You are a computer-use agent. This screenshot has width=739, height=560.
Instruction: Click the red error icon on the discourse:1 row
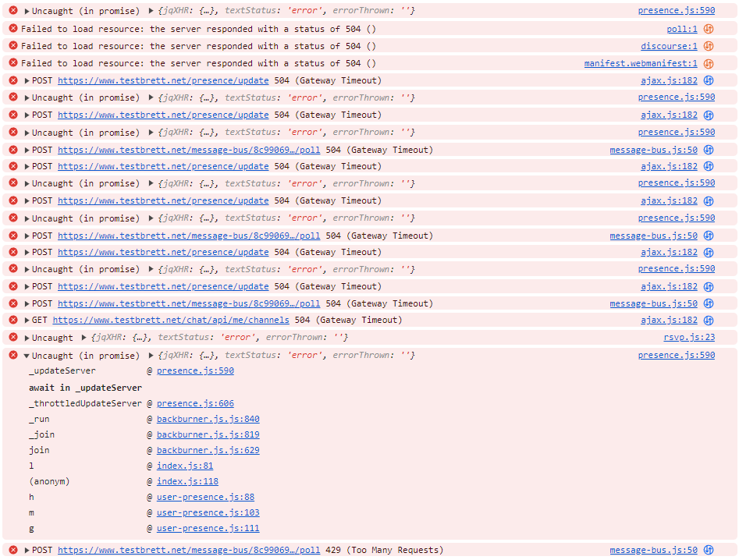tap(13, 46)
